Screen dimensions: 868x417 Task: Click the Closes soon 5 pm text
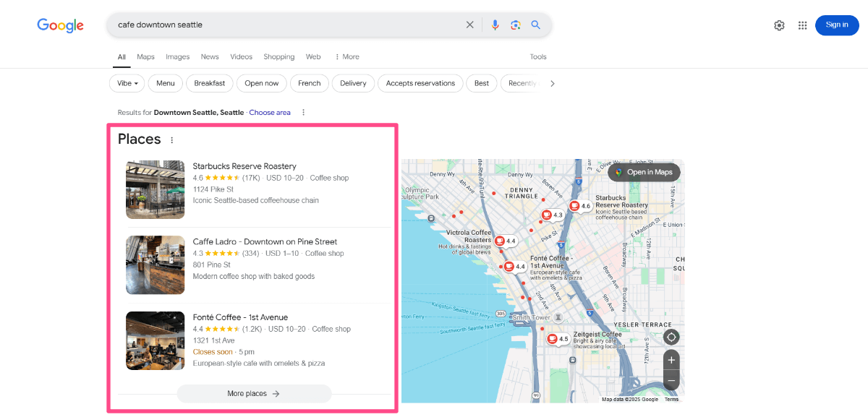224,352
